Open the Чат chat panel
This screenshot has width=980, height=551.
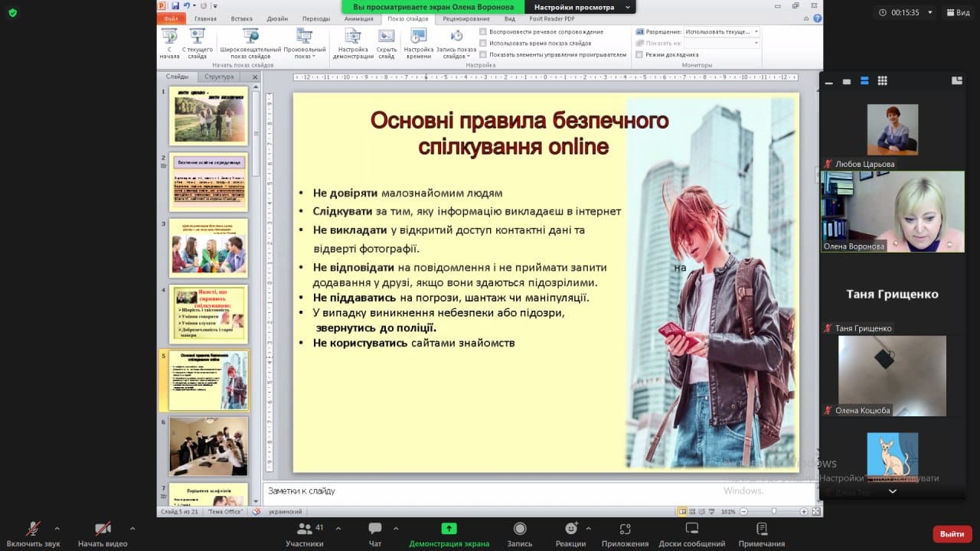click(375, 529)
